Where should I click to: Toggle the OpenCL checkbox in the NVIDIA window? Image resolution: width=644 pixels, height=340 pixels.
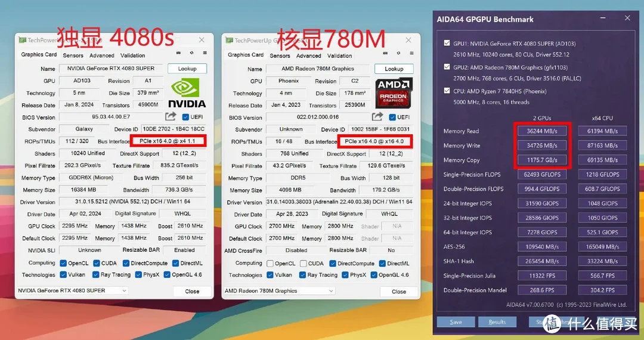(x=63, y=263)
